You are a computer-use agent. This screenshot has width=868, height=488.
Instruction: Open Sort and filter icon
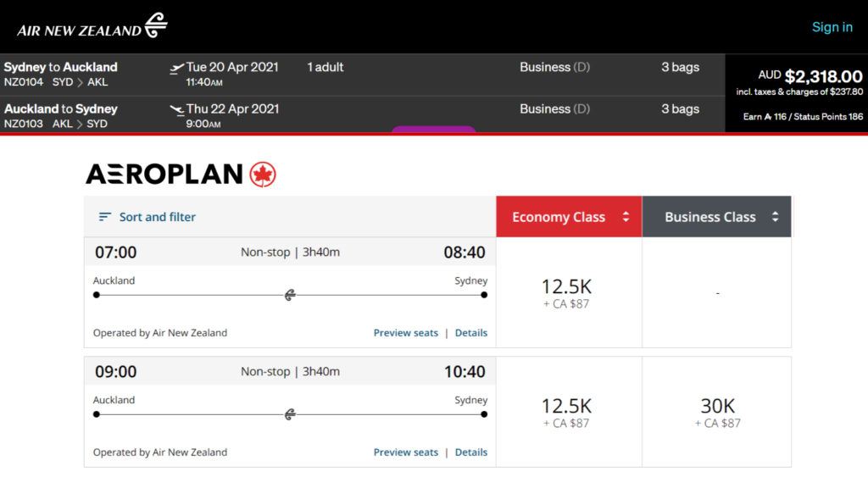click(x=104, y=217)
